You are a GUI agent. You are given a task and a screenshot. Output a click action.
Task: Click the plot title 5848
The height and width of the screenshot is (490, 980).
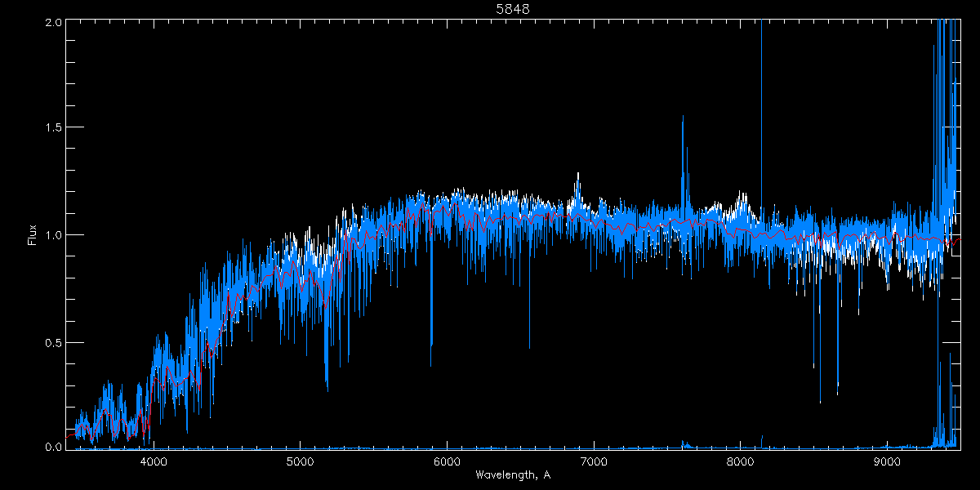pyautogui.click(x=513, y=9)
